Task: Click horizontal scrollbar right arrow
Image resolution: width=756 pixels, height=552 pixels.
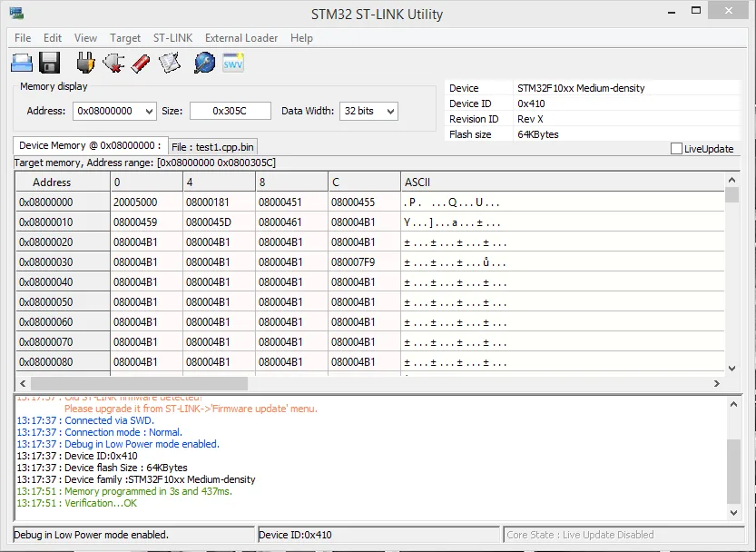Action: (x=717, y=384)
